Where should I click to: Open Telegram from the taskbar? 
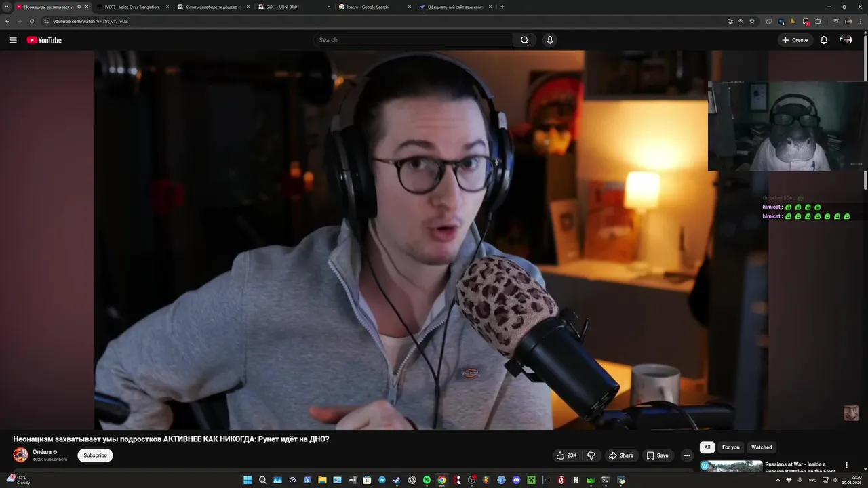pyautogui.click(x=382, y=480)
